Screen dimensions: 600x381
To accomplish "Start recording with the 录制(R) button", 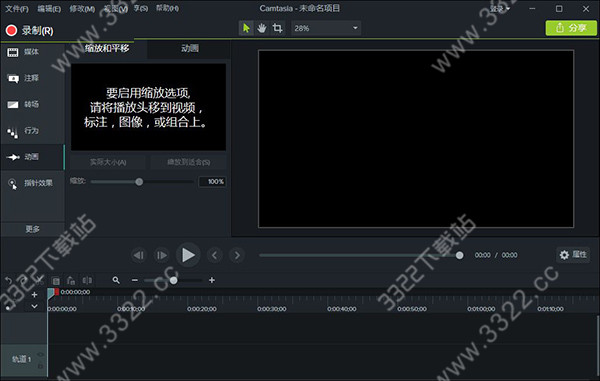I will pos(29,30).
